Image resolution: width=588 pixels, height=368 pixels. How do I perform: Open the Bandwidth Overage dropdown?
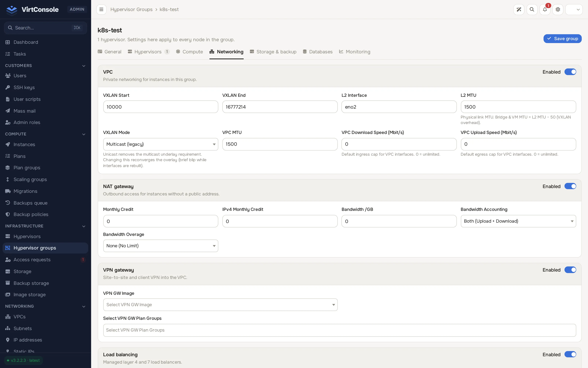tap(161, 246)
